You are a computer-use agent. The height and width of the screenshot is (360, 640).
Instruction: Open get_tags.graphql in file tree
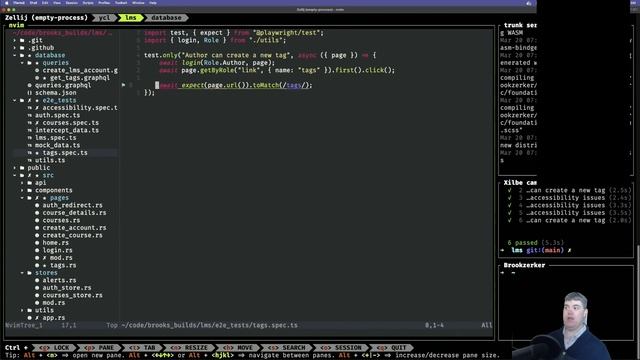click(x=80, y=78)
